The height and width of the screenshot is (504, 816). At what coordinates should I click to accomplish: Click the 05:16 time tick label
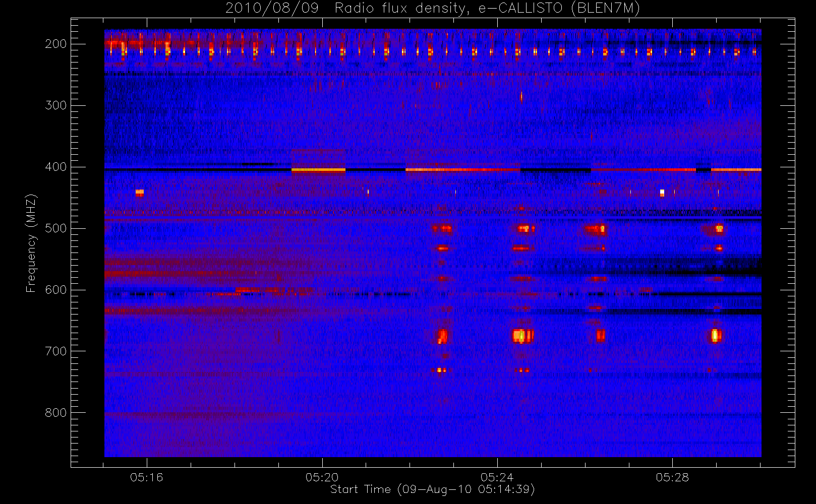coord(147,477)
